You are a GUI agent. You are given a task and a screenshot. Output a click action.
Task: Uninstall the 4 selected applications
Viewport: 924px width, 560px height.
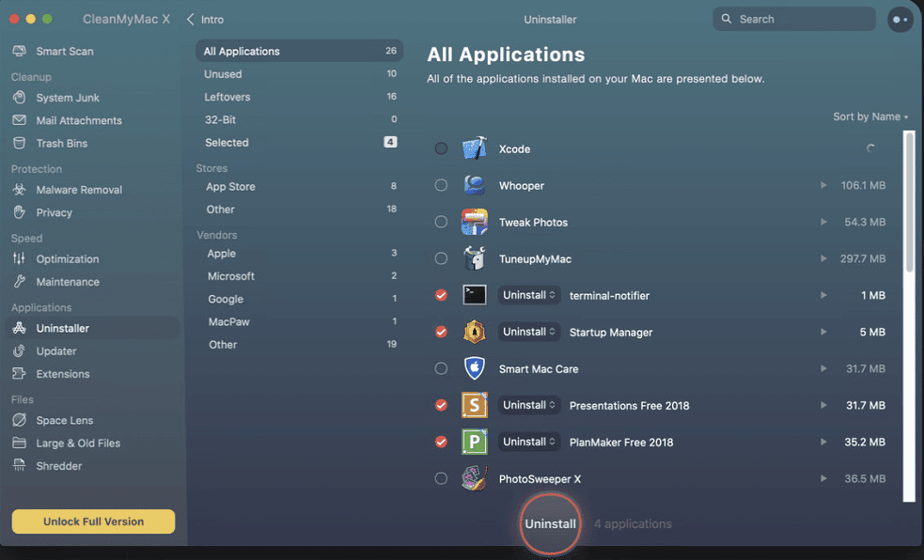tap(550, 524)
